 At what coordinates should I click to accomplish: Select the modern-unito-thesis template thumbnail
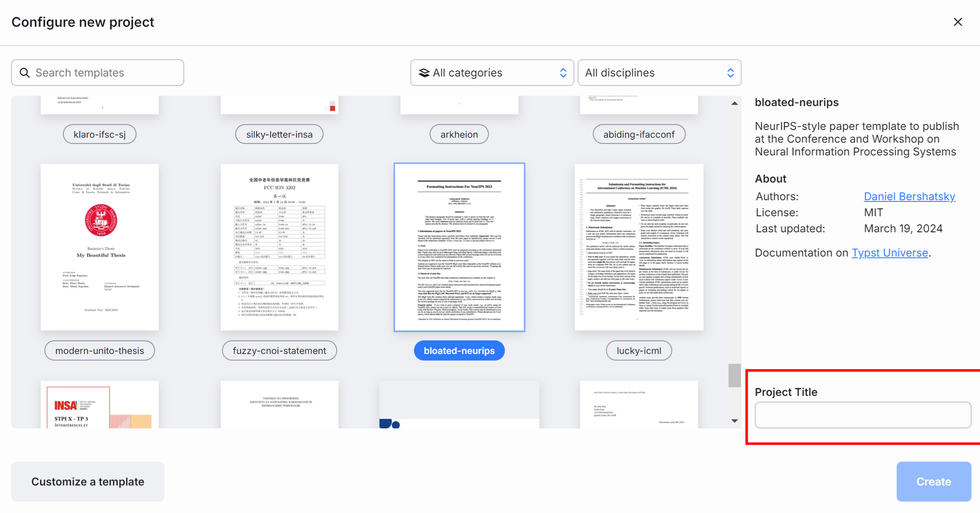click(x=99, y=247)
